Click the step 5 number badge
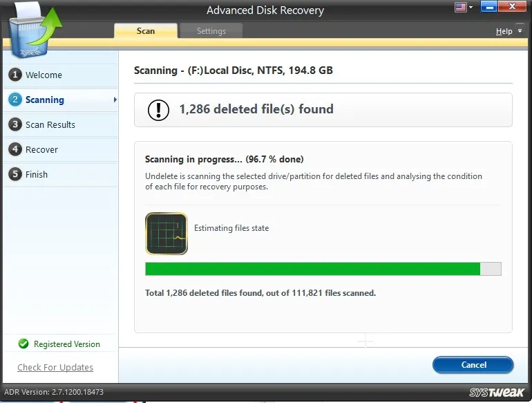 tap(15, 174)
